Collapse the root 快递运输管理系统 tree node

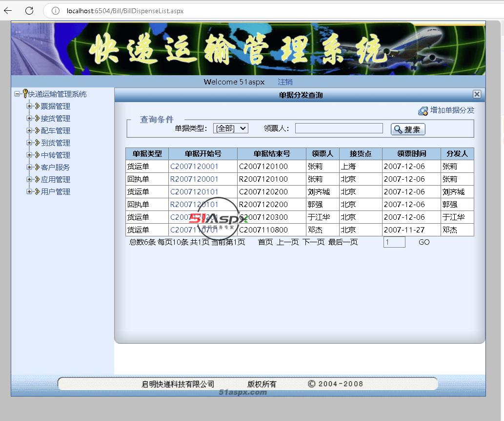click(17, 94)
